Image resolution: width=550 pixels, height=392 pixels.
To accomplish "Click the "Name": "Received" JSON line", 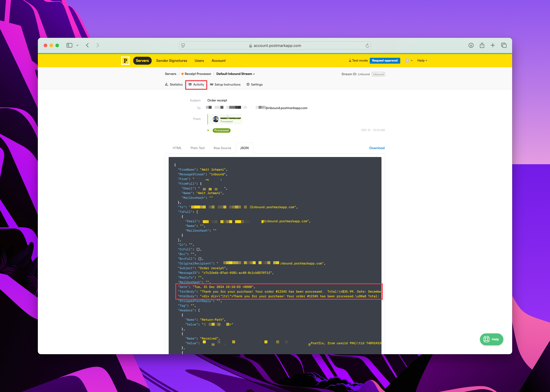I will [202, 338].
